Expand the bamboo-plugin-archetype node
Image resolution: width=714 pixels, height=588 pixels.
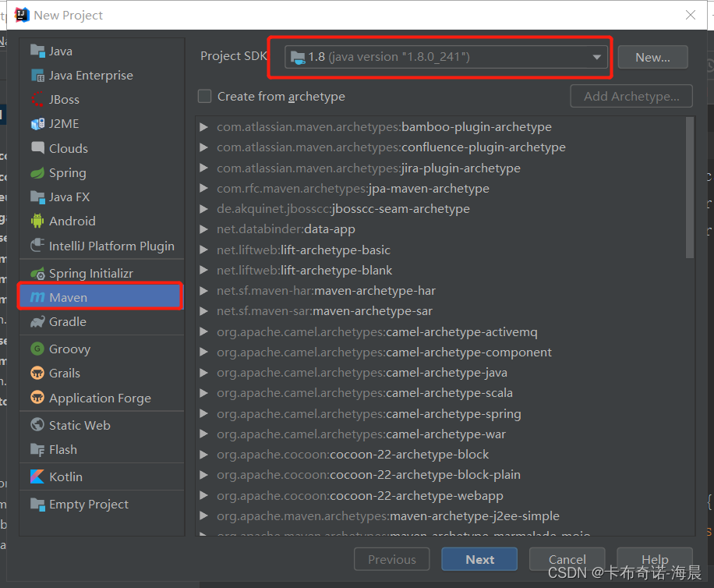[x=203, y=126]
